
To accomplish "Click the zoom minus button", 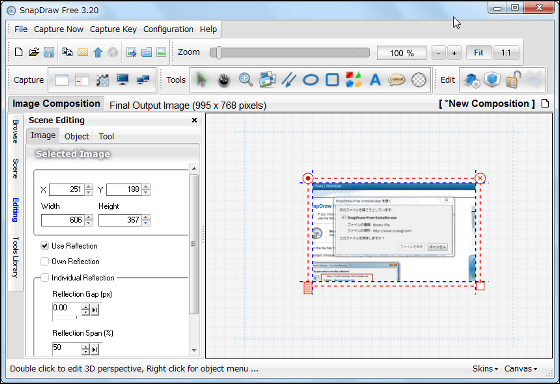I will (x=439, y=53).
